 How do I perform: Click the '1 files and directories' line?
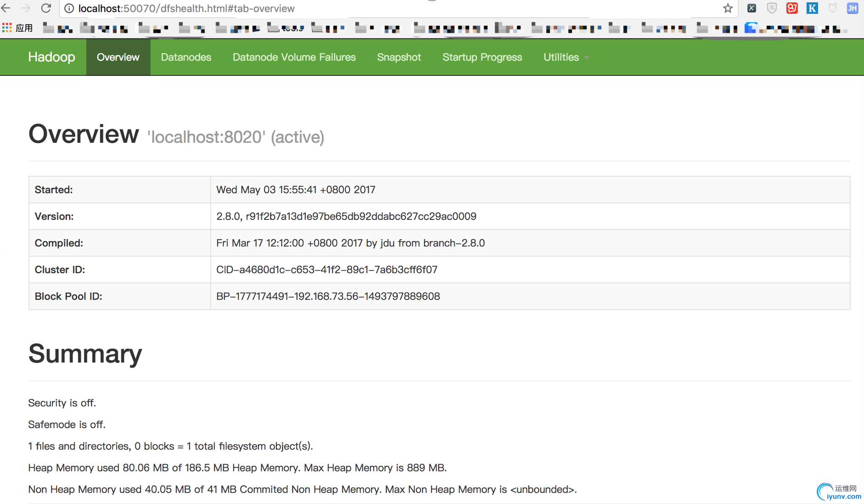click(170, 446)
